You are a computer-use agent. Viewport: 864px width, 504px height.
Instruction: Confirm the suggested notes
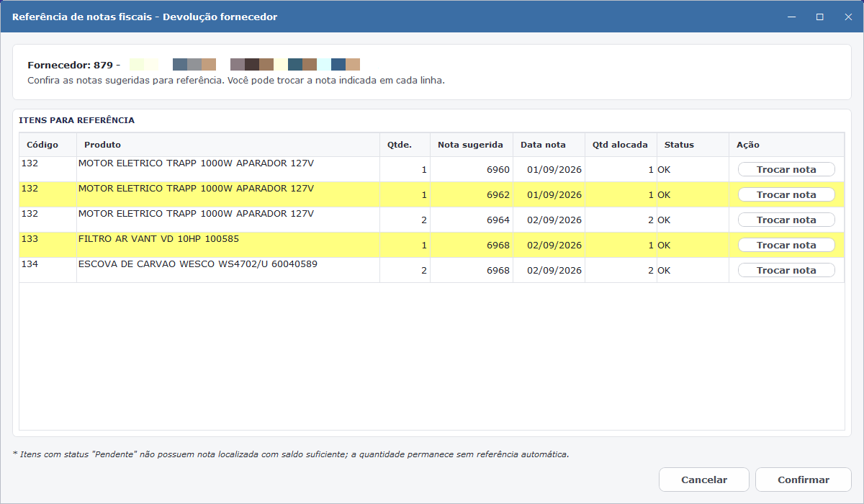[x=804, y=480]
